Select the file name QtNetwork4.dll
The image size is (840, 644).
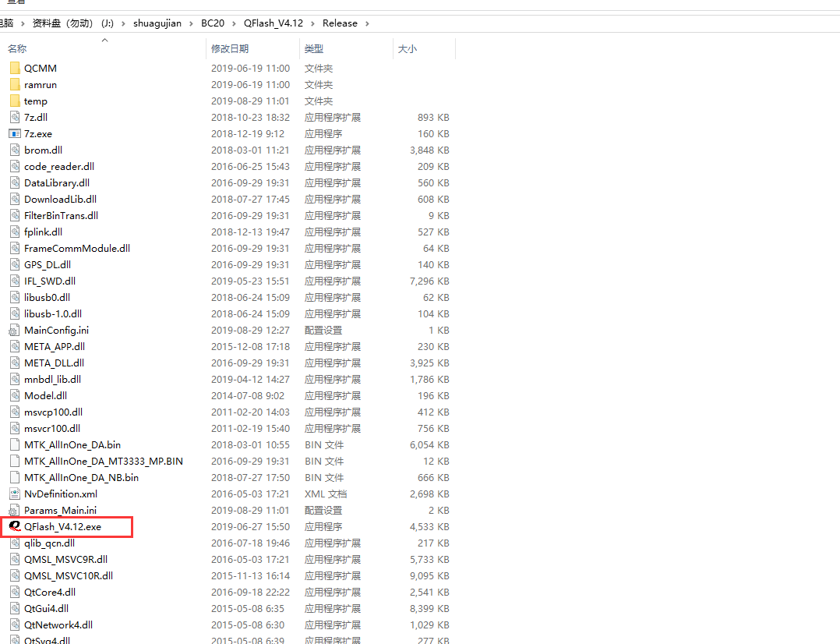58,625
